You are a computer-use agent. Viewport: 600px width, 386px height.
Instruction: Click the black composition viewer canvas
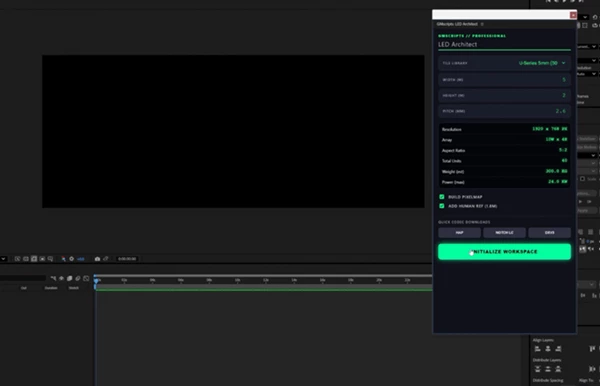coord(233,131)
